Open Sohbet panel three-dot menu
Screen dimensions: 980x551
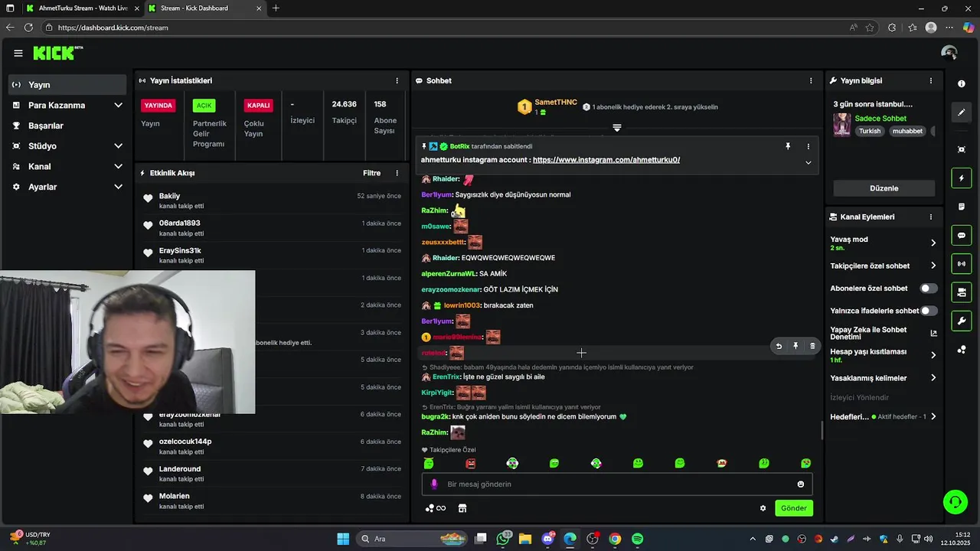811,80
